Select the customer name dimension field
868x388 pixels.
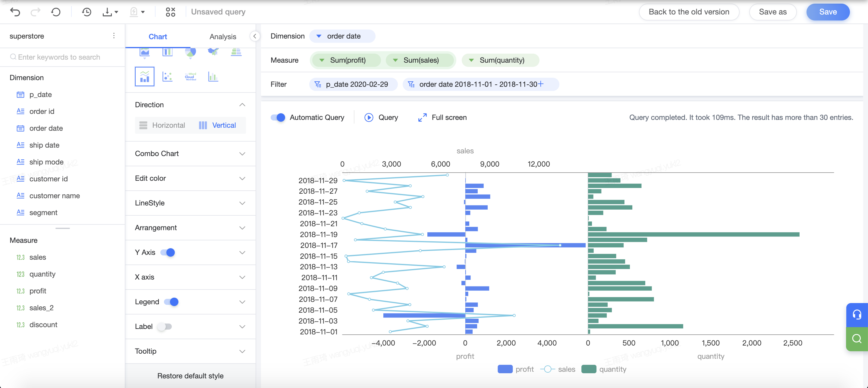[54, 196]
